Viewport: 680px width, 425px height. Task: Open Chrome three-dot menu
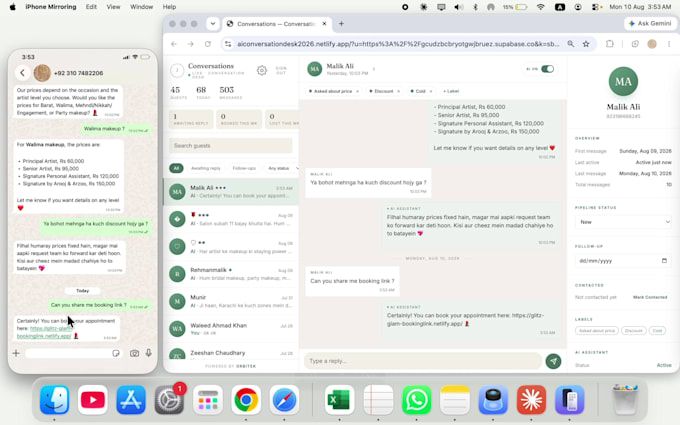(669, 44)
